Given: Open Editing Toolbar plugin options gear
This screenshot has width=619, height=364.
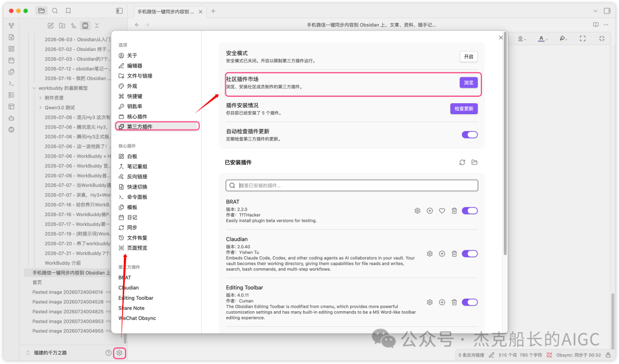Looking at the screenshot, I should (429, 303).
